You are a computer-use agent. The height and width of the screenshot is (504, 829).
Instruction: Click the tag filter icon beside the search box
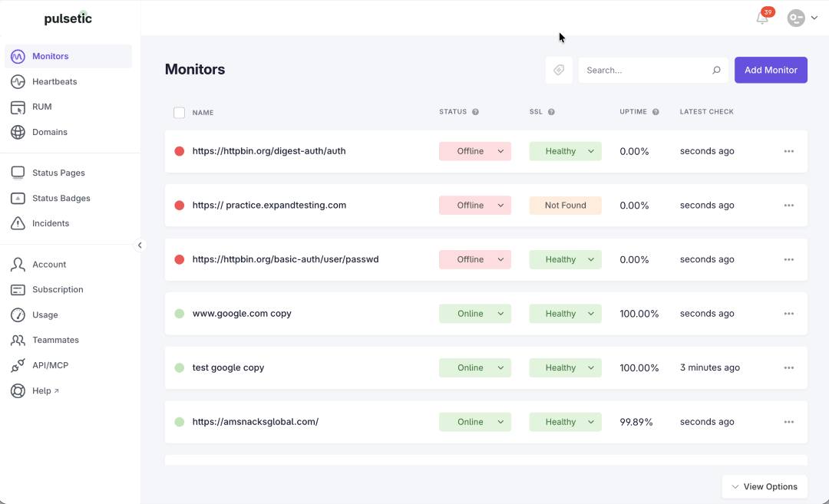[559, 70]
